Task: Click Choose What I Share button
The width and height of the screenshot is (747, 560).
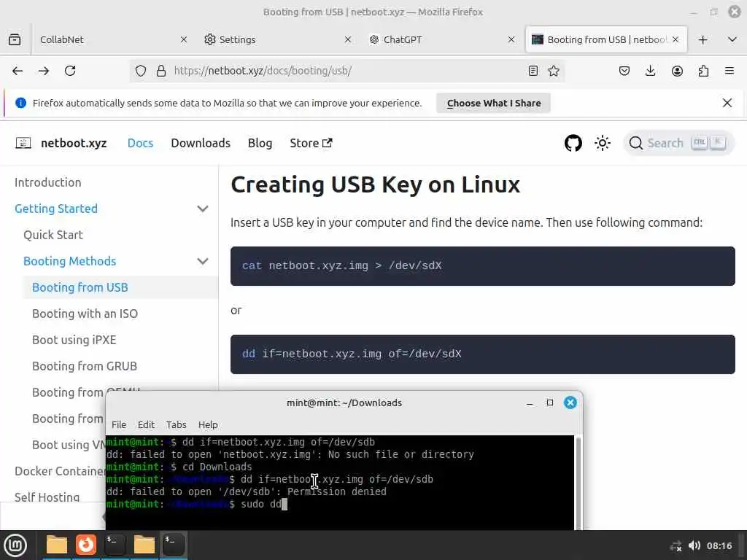Action: [494, 104]
